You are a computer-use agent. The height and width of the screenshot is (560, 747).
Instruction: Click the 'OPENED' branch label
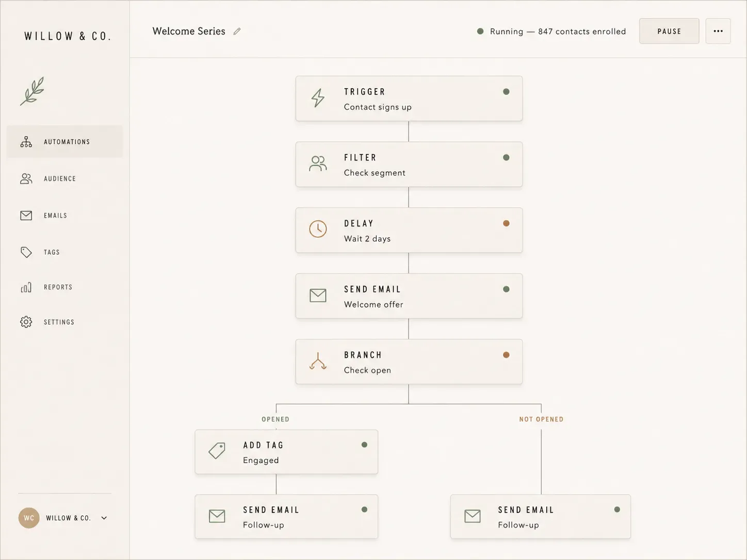point(275,419)
